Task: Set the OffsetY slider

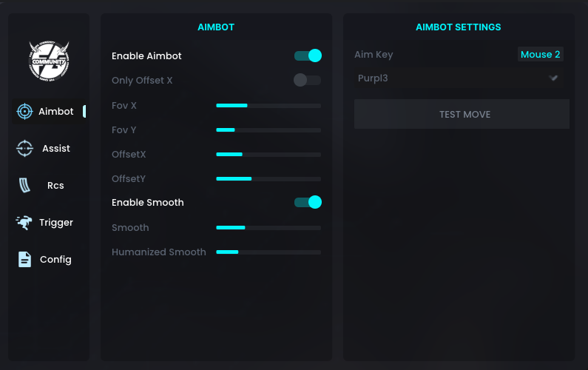Action: [x=268, y=179]
